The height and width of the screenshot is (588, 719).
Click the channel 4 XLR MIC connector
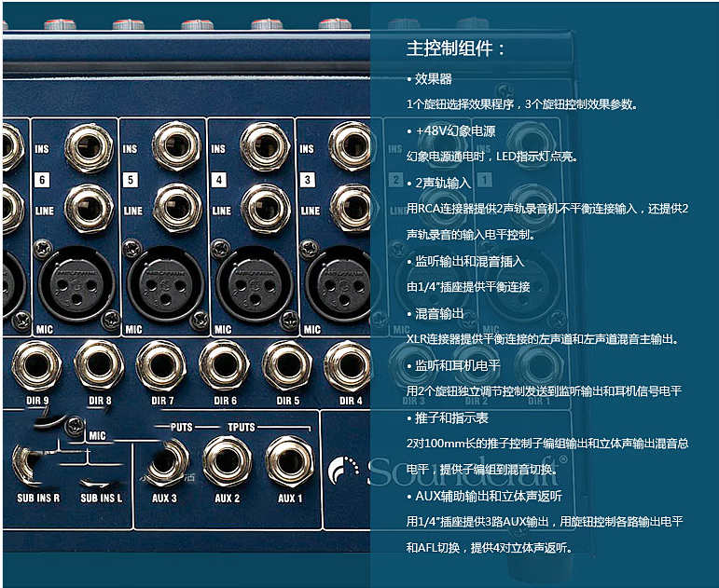[x=255, y=285]
